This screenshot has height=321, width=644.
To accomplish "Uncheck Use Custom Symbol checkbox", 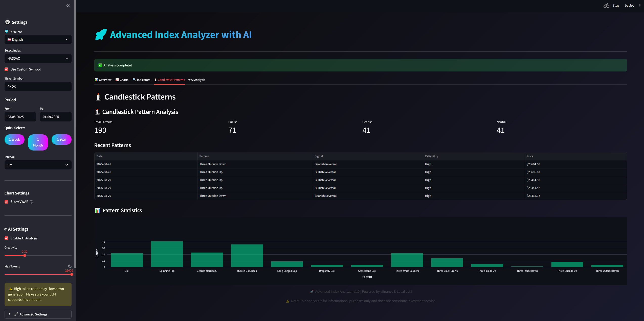I will tap(6, 69).
